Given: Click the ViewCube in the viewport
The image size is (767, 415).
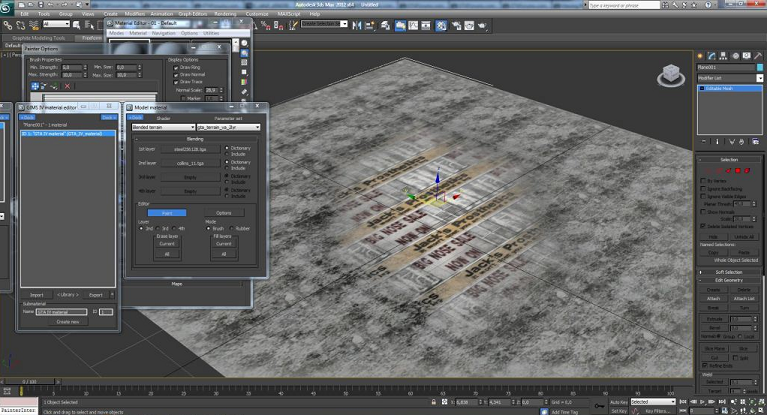Looking at the screenshot, I should click(x=671, y=75).
